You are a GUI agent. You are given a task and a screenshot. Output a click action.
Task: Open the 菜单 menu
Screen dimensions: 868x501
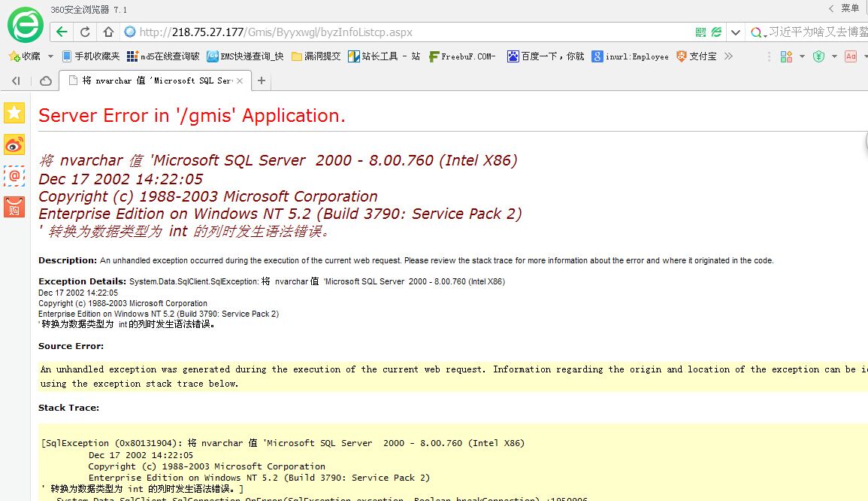coord(850,8)
